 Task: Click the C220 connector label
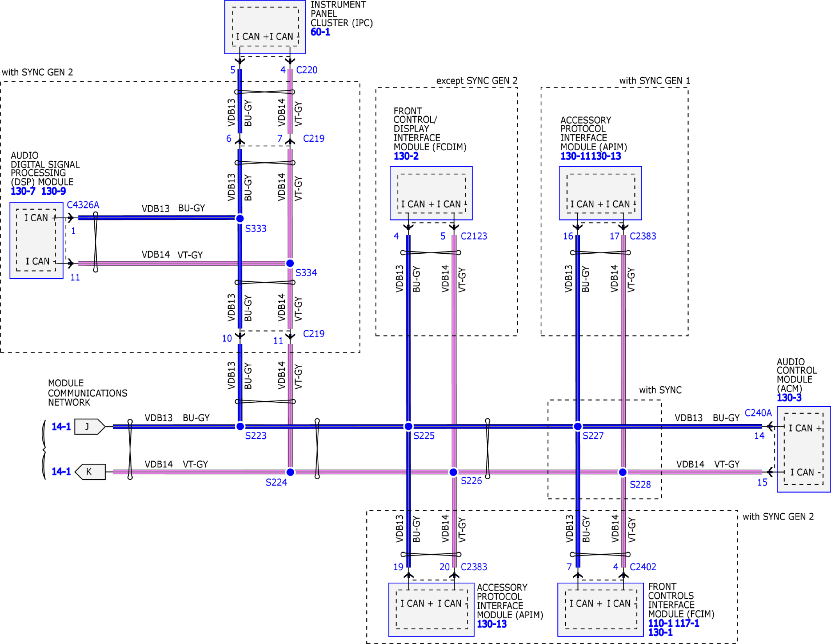click(307, 70)
